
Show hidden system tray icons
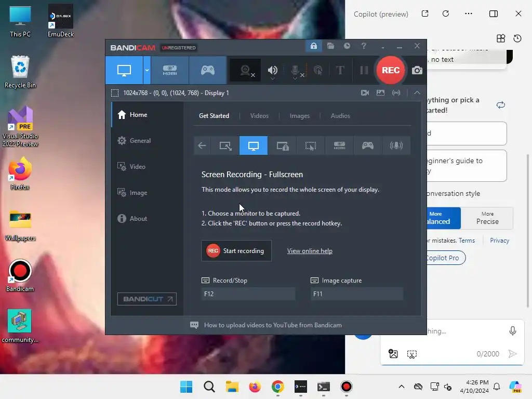(402, 387)
